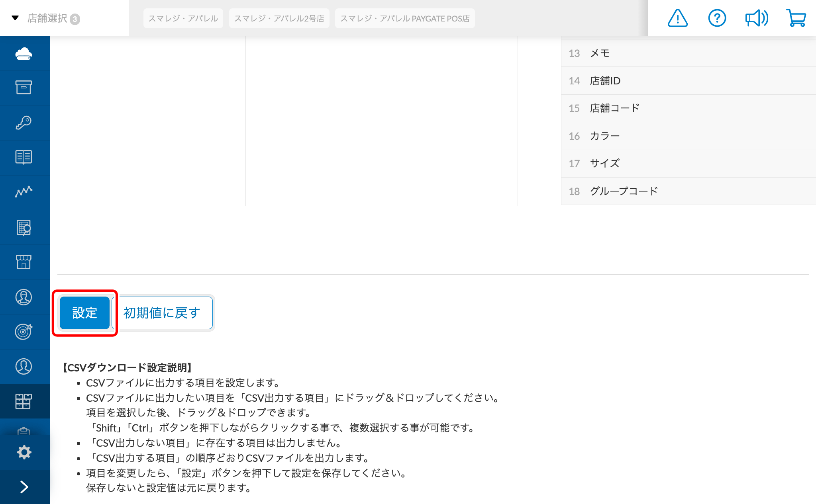Open the cloud icon in sidebar
The image size is (816, 504).
24,53
